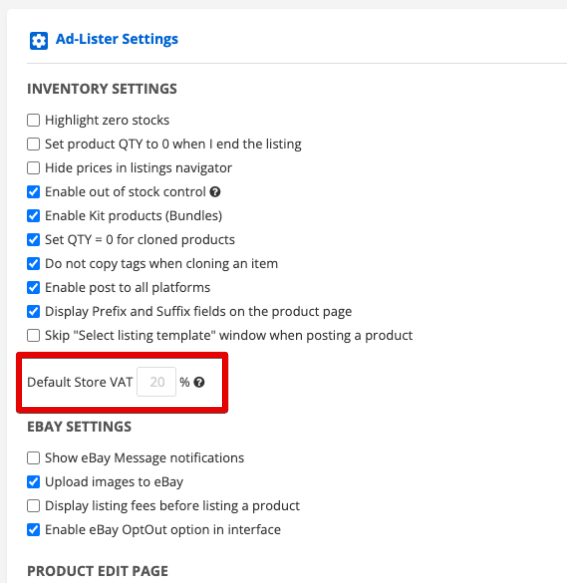Toggle Do not copy tags when cloning
The image size is (567, 583).
pos(33,264)
